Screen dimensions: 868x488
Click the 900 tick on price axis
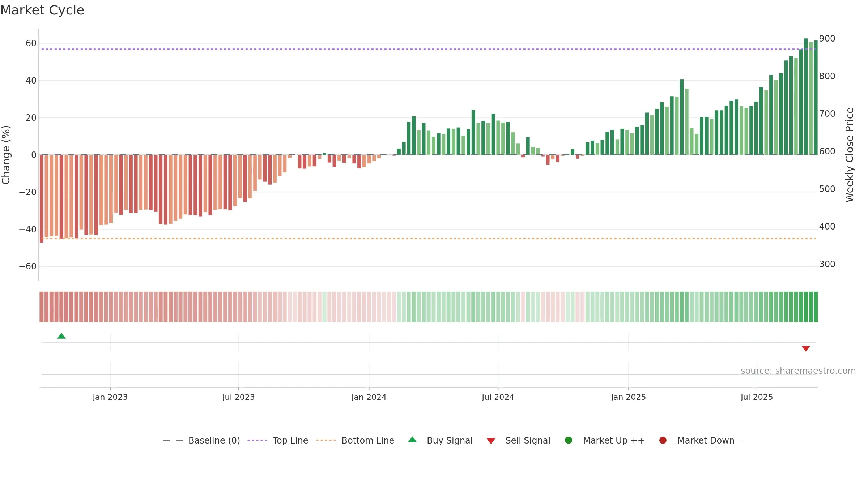(x=827, y=39)
